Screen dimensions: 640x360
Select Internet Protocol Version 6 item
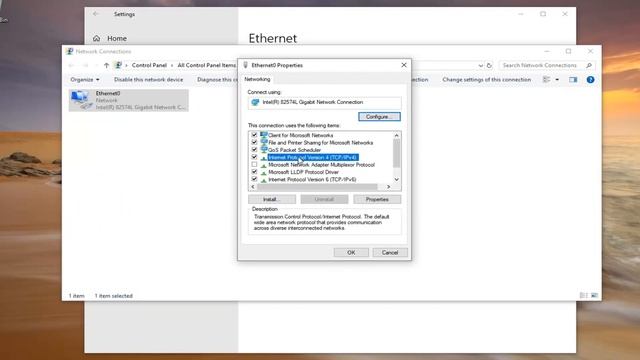coord(312,179)
